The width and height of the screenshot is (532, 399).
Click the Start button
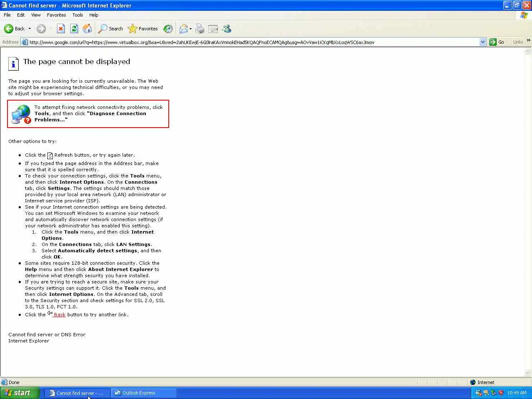pyautogui.click(x=20, y=393)
